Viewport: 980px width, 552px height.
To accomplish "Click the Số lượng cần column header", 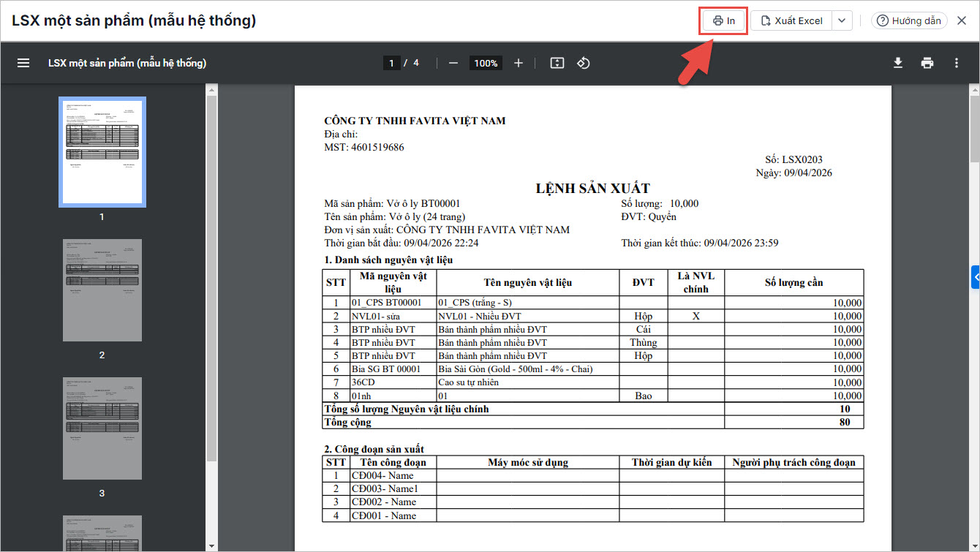I will click(x=794, y=282).
